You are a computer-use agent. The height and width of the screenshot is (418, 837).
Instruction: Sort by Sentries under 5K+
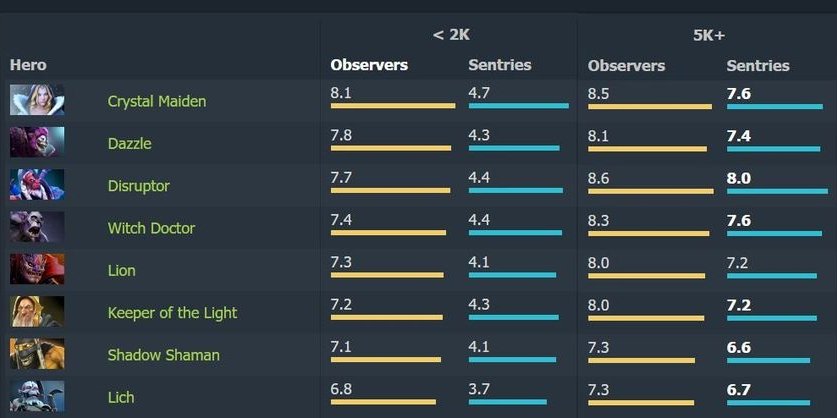click(x=757, y=65)
